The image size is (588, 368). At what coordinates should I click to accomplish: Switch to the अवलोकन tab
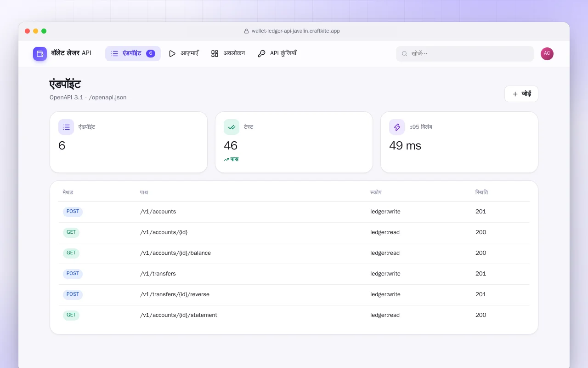228,53
